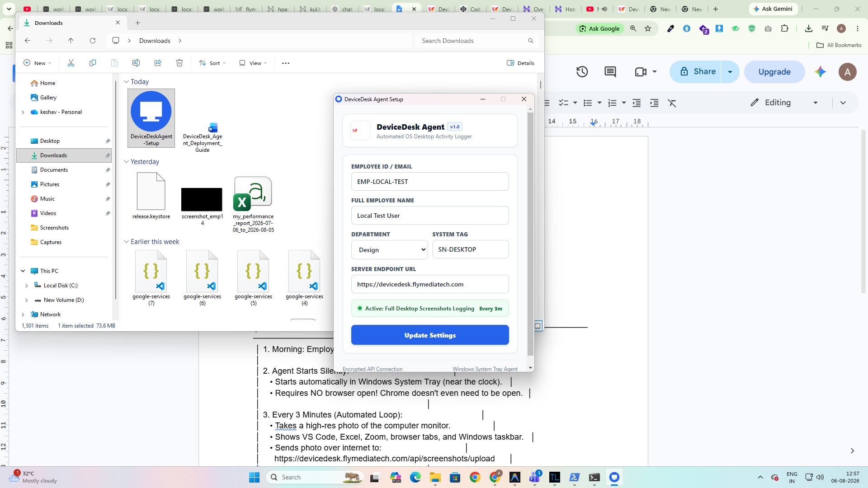Image resolution: width=868 pixels, height=488 pixels.
Task: Open version history clock icon in Docs
Action: pyautogui.click(x=582, y=71)
